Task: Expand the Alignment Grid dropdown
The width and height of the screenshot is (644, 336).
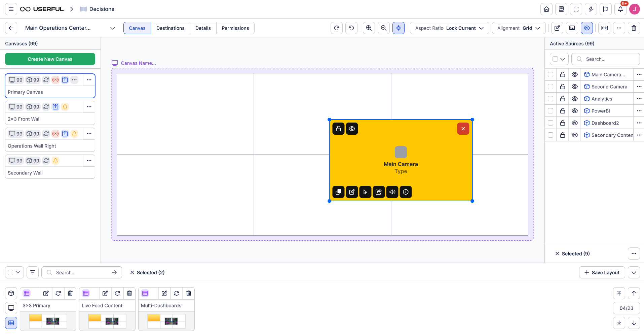Action: click(x=519, y=28)
